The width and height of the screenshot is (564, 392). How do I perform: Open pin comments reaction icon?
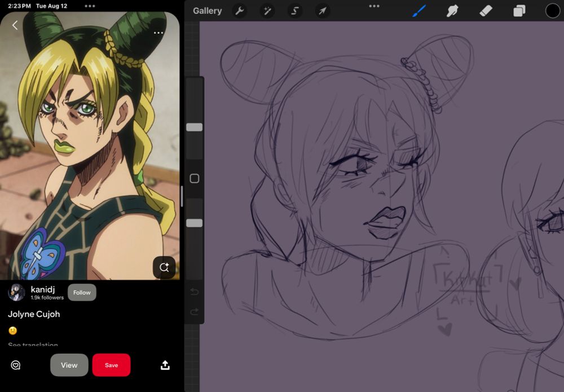15,365
